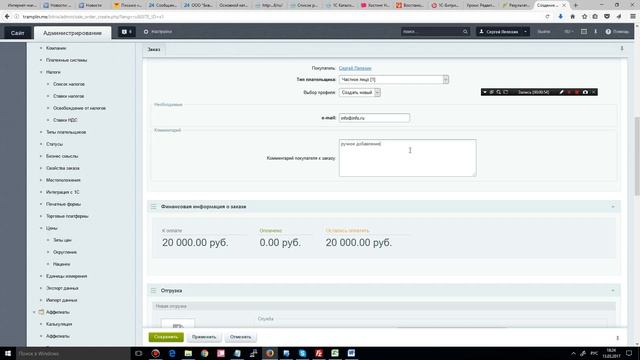This screenshot has width=640, height=360.
Task: Open Освобождение от налогов in the sidebar
Action: (x=79, y=108)
